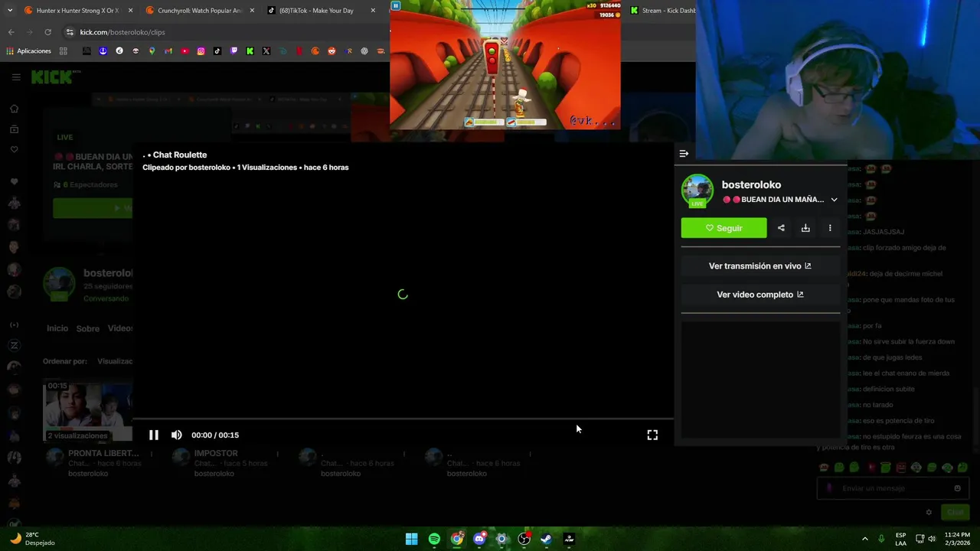Download the clip
The image size is (980, 551).
(805, 228)
